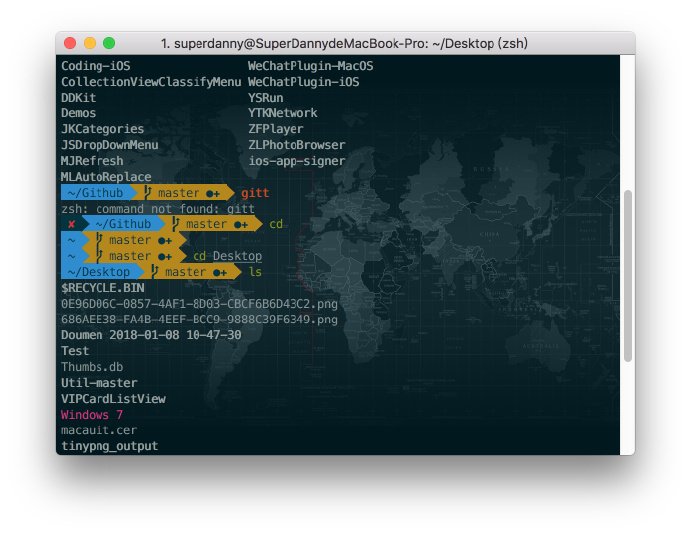Click the git branch icon beside gitt
This screenshot has width=690, height=534.
(148, 192)
